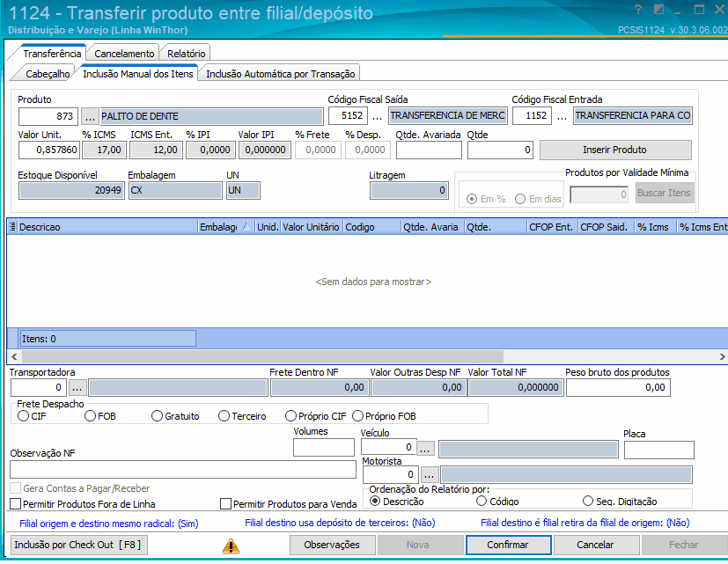
Task: Click the Codigo column header
Action: [x=371, y=227]
